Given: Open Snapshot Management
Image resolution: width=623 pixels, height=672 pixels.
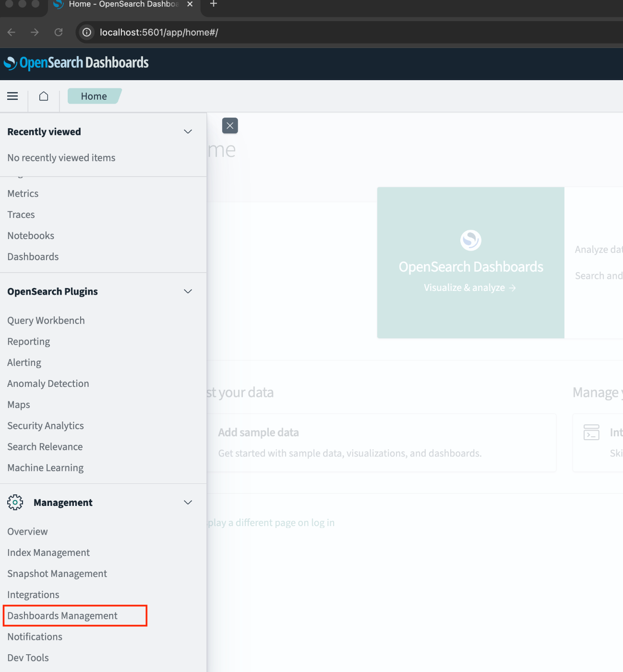Looking at the screenshot, I should [x=57, y=574].
